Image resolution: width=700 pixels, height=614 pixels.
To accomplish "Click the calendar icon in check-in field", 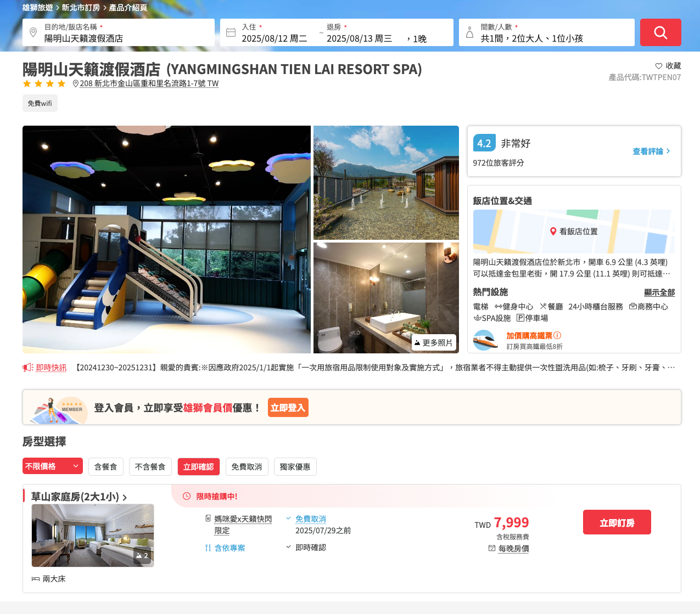I will pos(231,33).
